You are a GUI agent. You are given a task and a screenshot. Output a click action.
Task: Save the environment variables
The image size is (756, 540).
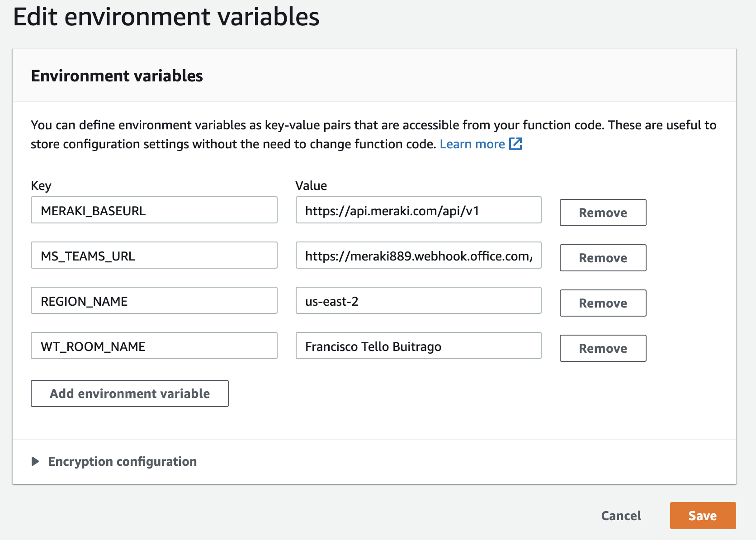tap(703, 516)
